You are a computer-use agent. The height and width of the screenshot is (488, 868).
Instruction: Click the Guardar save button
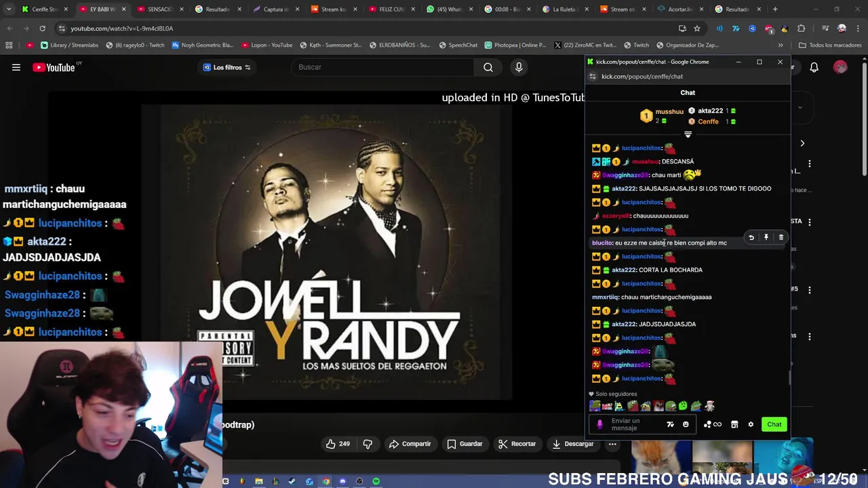point(465,444)
